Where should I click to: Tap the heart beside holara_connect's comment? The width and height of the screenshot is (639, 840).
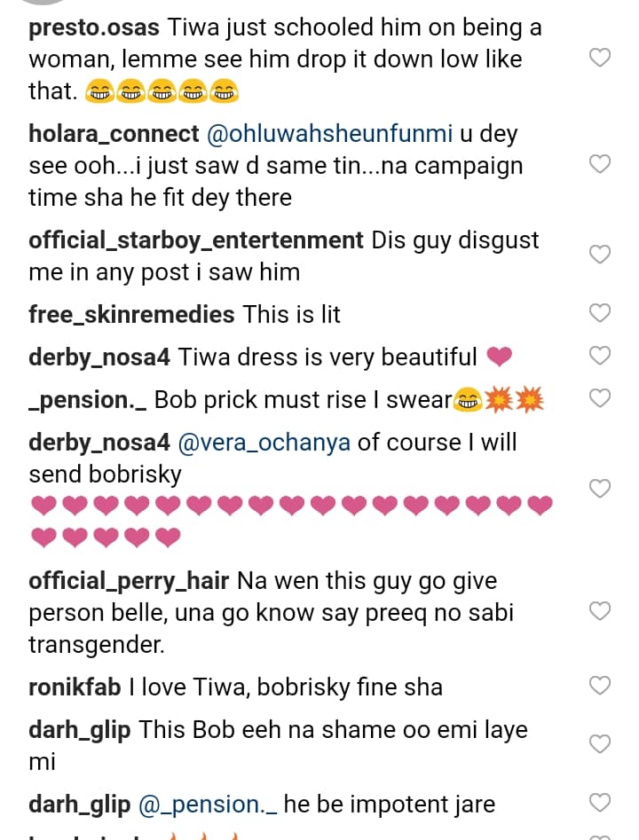coord(600,165)
